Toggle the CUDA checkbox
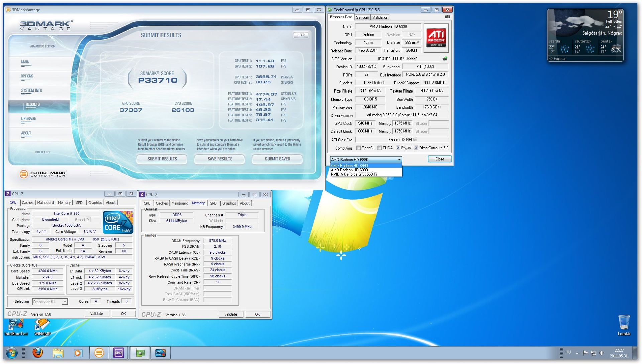642x364 pixels. [379, 148]
